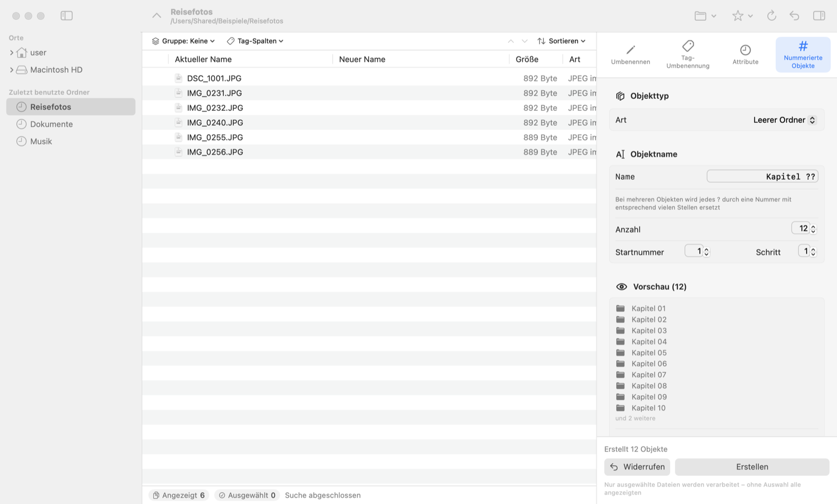Open the Art popup set to Leerer Ordner
Screen dimensions: 837x504
point(784,120)
